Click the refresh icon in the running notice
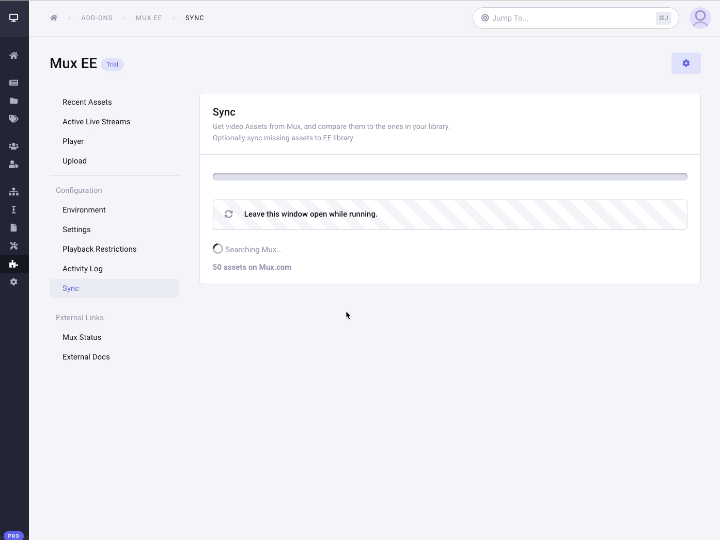Viewport: 720px width, 540px height. pos(229,214)
